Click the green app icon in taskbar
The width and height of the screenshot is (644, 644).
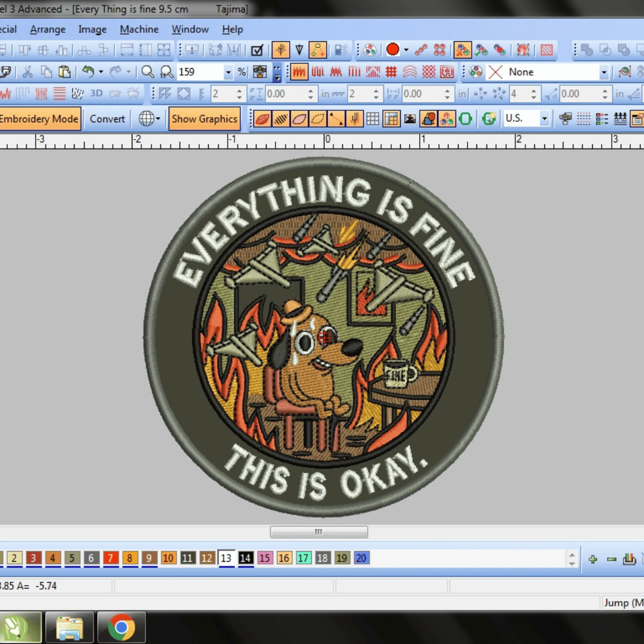coord(19,627)
